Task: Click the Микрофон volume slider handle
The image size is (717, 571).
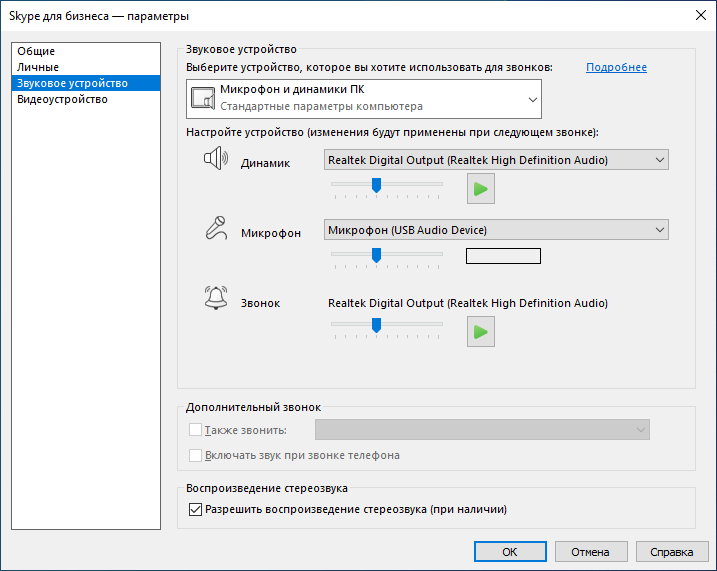Action: click(376, 255)
